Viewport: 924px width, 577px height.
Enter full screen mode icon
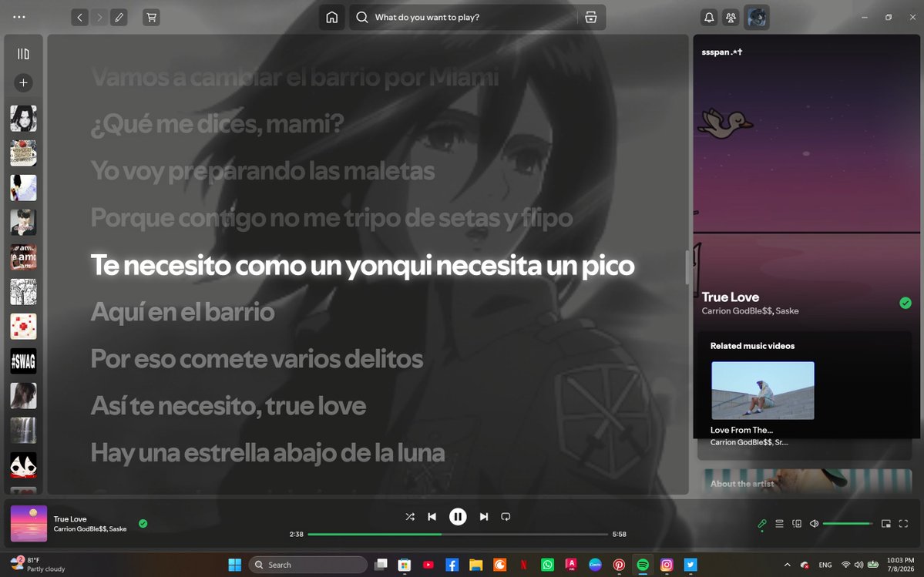[x=903, y=523]
